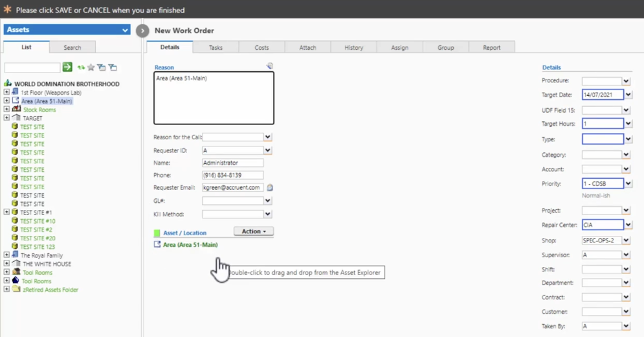Click the icon next to Requester Email
Image resolution: width=644 pixels, height=337 pixels.
[x=270, y=188]
